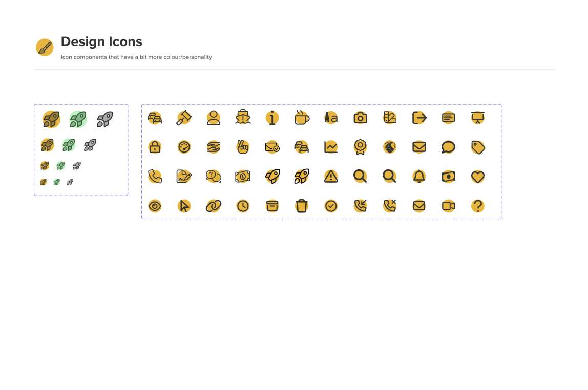Select the coffee cup icon
This screenshot has width=588, height=390.
[x=301, y=118]
